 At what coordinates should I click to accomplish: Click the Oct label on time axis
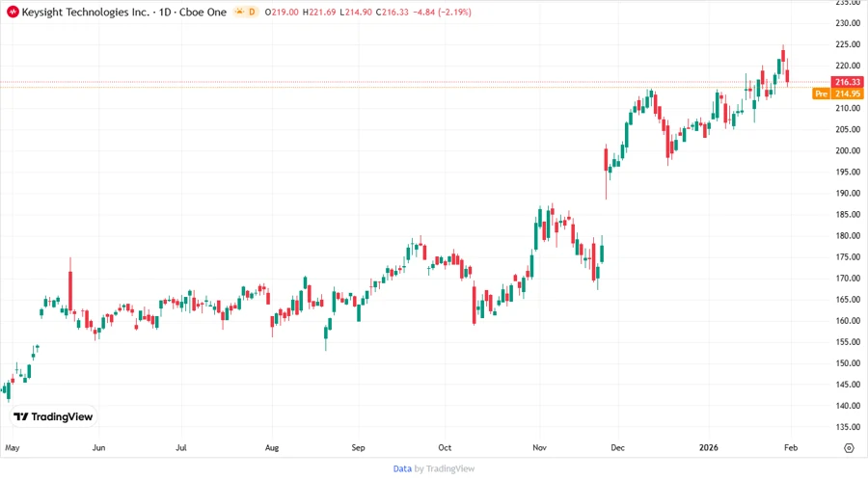click(x=445, y=448)
